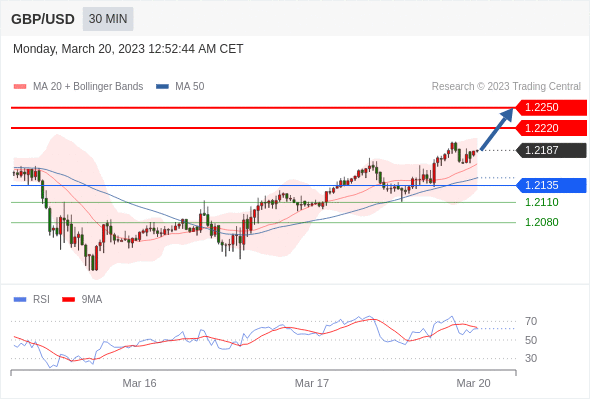Click the Research © 2023 Trading Central credit
This screenshot has height=400, width=590.
click(x=506, y=87)
